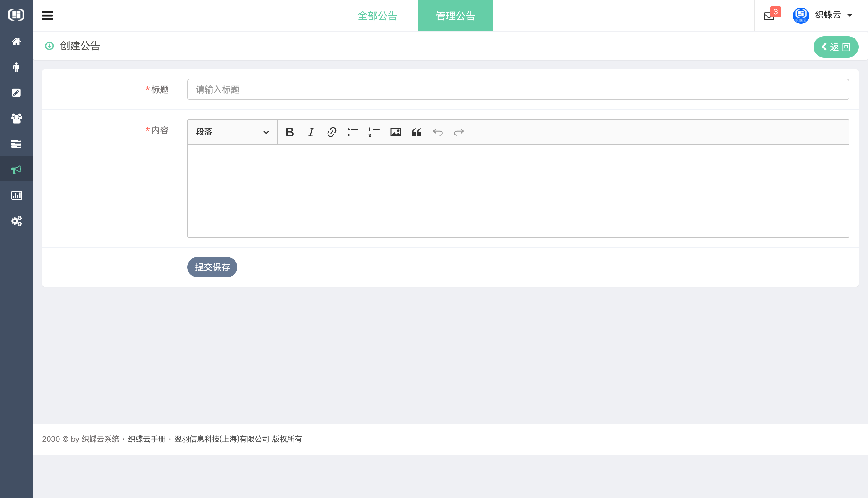Expand the 段落 paragraph style dropdown
Image resolution: width=868 pixels, height=498 pixels.
(232, 132)
